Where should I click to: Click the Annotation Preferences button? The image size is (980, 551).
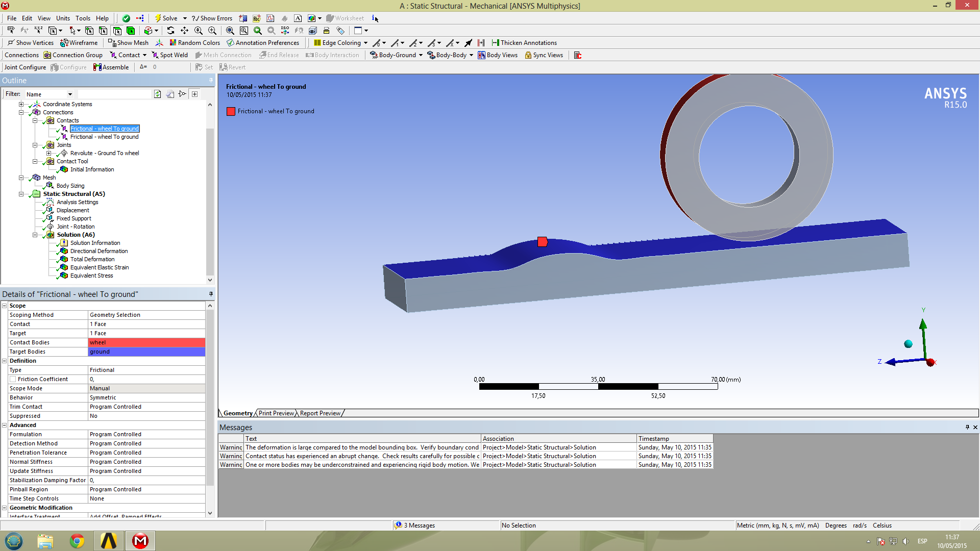pyautogui.click(x=263, y=43)
